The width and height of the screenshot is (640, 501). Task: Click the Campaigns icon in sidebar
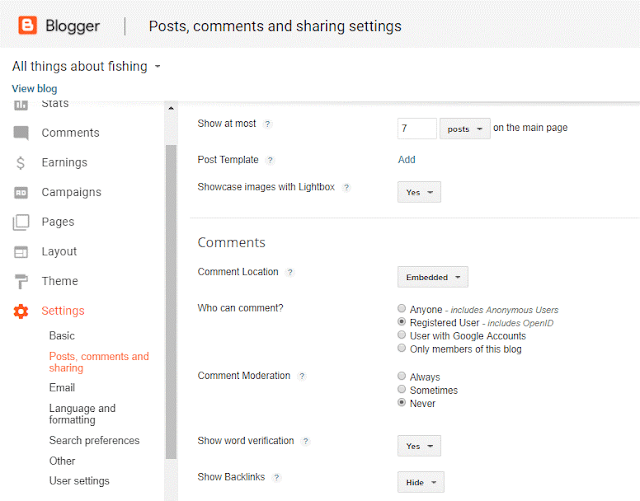click(21, 192)
